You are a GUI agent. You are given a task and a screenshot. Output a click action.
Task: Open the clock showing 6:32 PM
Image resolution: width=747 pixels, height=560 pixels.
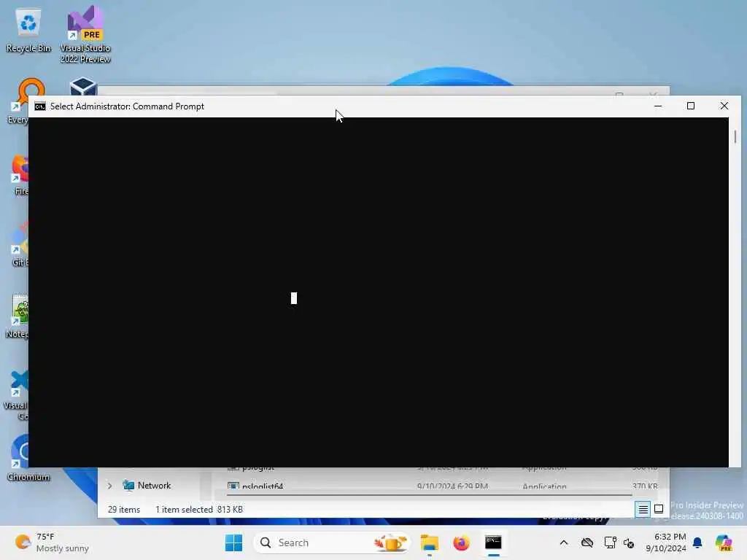coord(666,542)
